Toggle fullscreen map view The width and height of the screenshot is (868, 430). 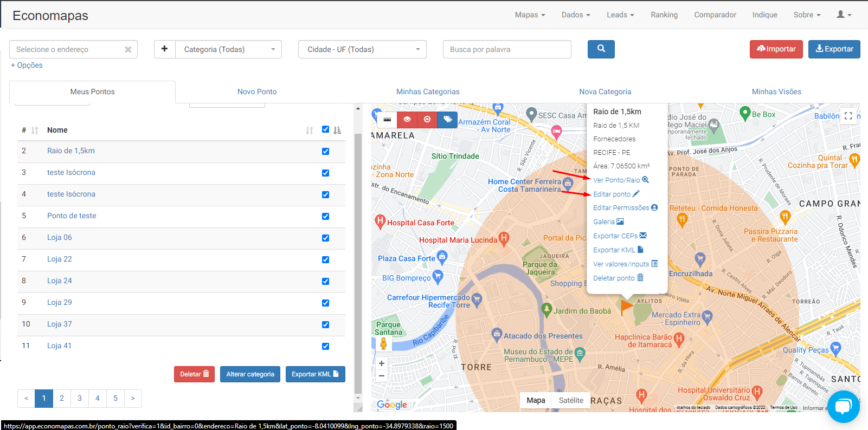(x=848, y=116)
